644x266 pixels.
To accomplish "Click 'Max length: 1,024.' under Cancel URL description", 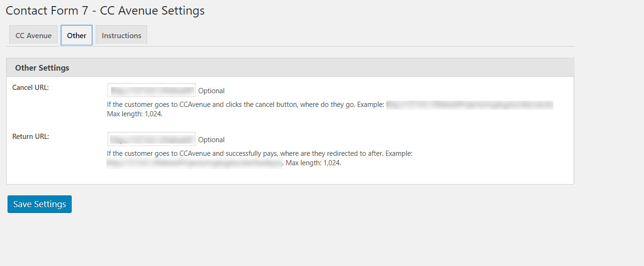I will click(135, 114).
